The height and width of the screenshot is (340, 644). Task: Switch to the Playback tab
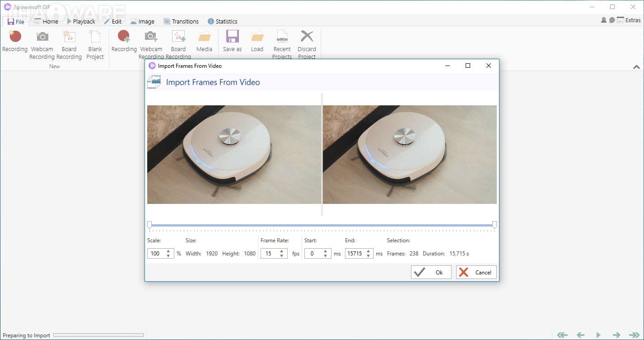click(81, 21)
